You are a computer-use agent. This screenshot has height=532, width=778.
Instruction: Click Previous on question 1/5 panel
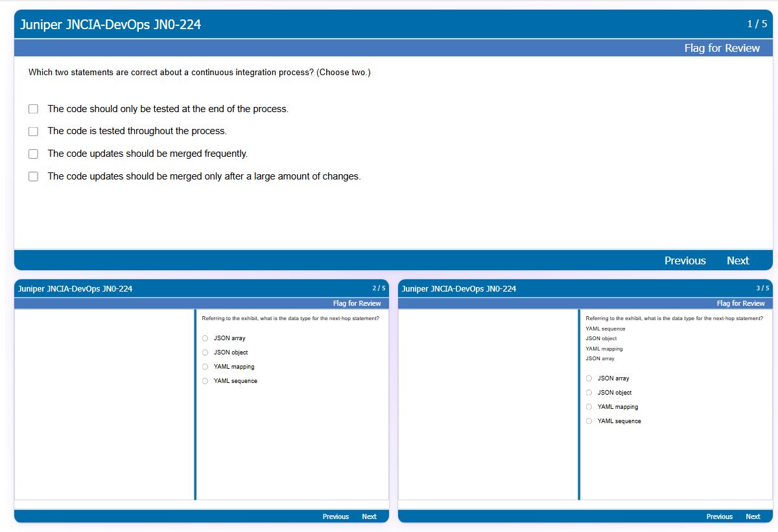click(685, 260)
